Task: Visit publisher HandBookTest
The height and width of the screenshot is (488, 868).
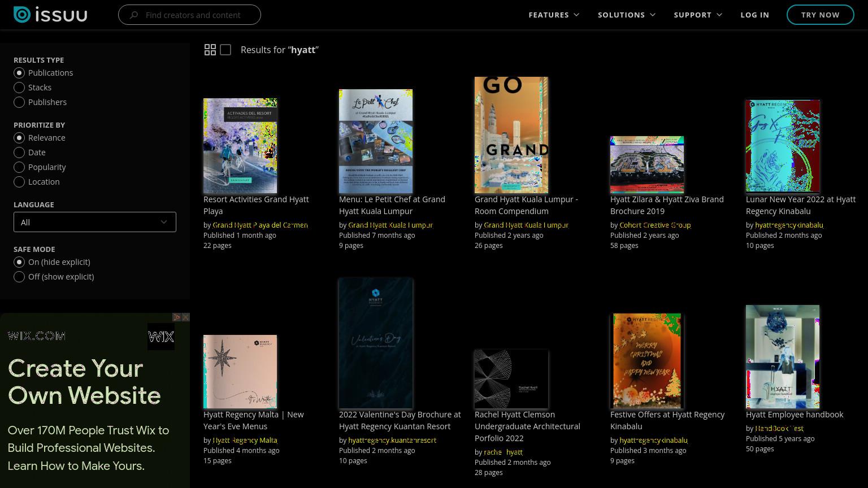Action: coord(779,428)
